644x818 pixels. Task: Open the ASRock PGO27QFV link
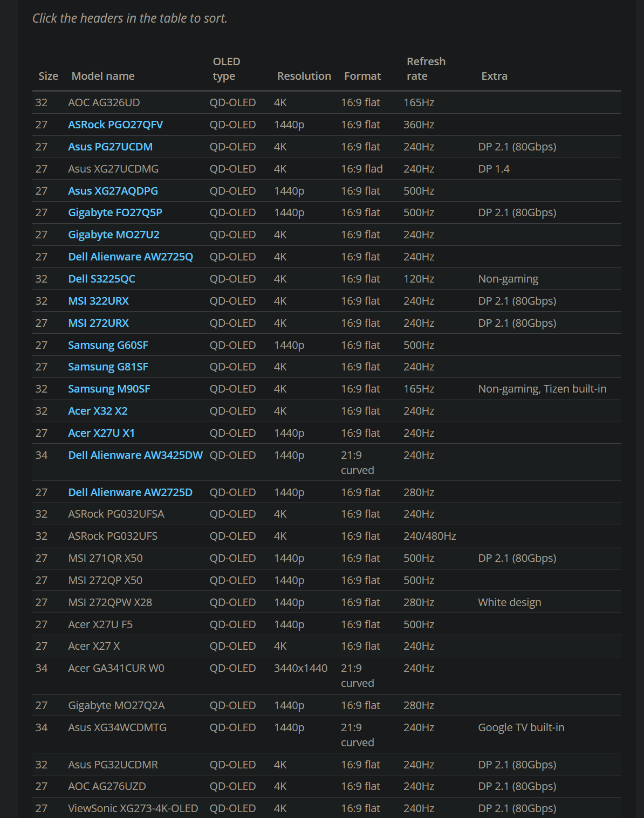[115, 125]
